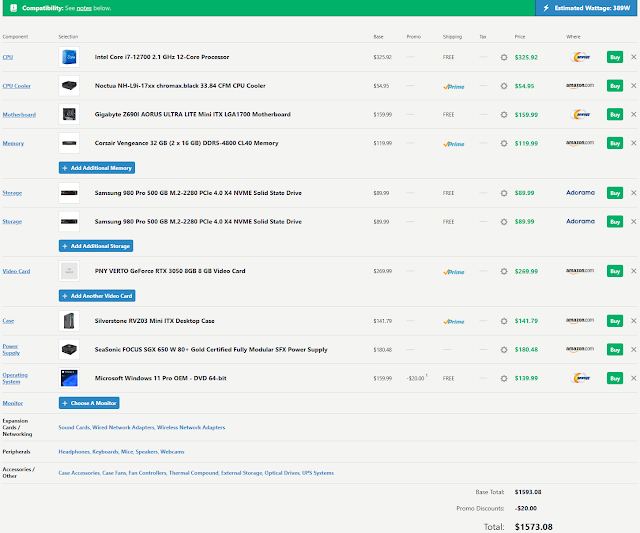The width and height of the screenshot is (640, 533).
Task: Open the Memory component link
Action: coord(13,143)
